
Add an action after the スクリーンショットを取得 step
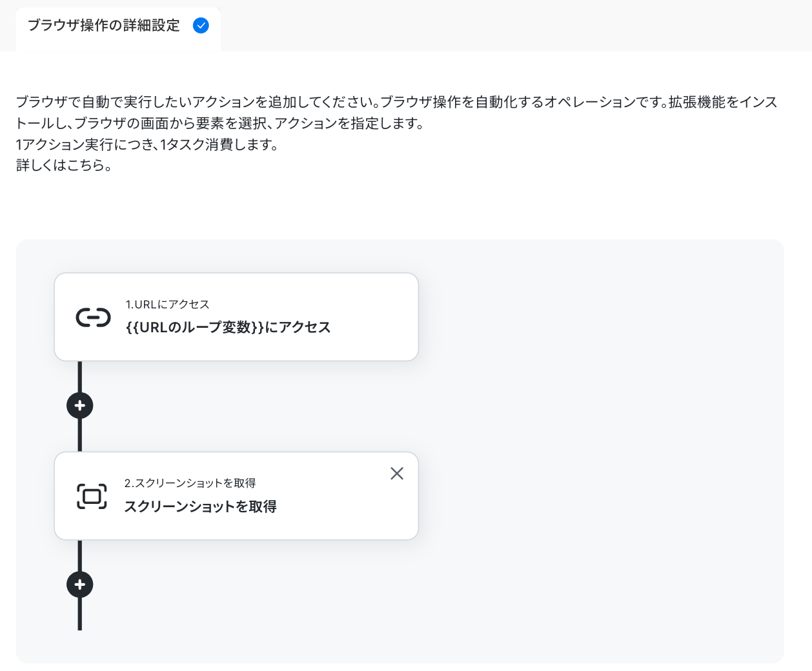[80, 585]
